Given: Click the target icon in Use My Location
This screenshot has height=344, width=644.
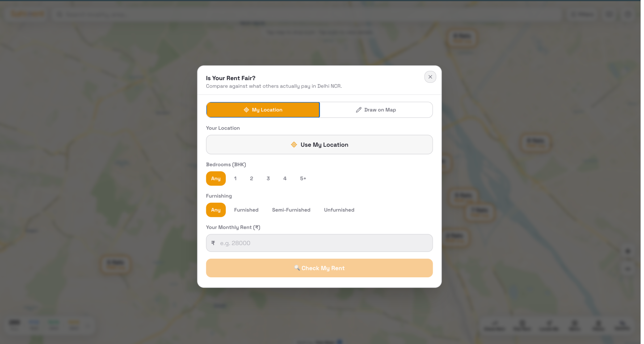Looking at the screenshot, I should 294,145.
